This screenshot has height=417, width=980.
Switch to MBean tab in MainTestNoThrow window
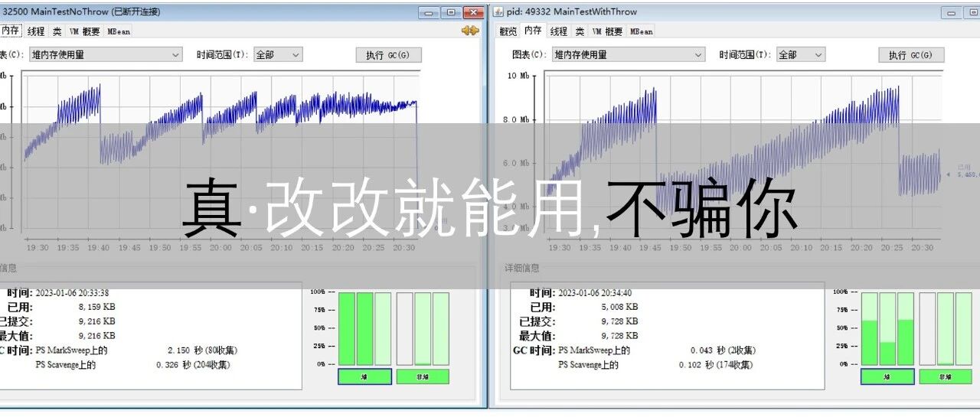click(x=119, y=31)
